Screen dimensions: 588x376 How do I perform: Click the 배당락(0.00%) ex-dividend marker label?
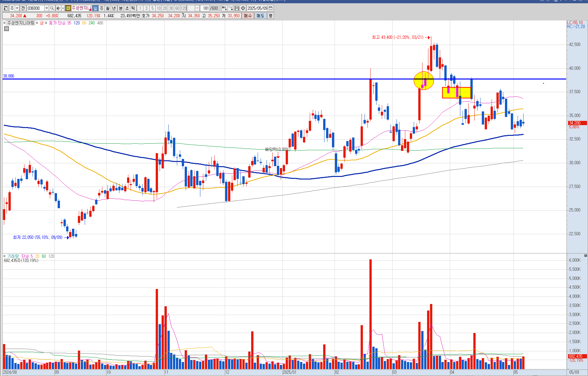coord(278,150)
